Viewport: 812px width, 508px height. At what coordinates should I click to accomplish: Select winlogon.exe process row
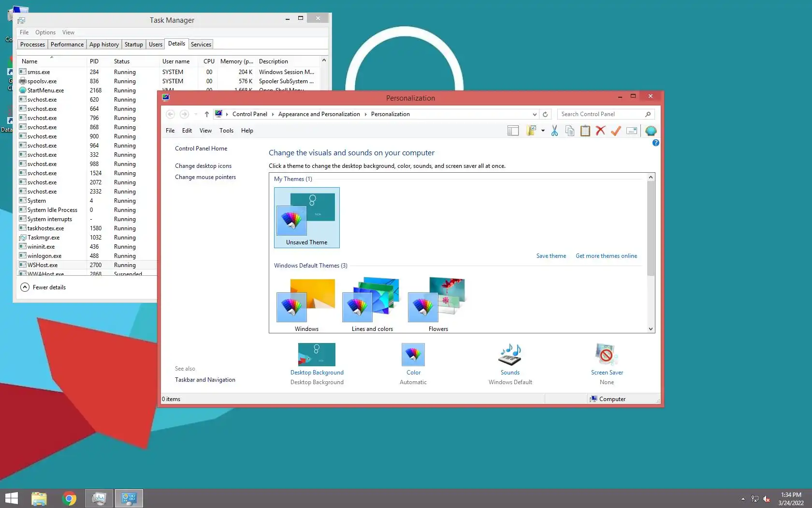(x=87, y=256)
